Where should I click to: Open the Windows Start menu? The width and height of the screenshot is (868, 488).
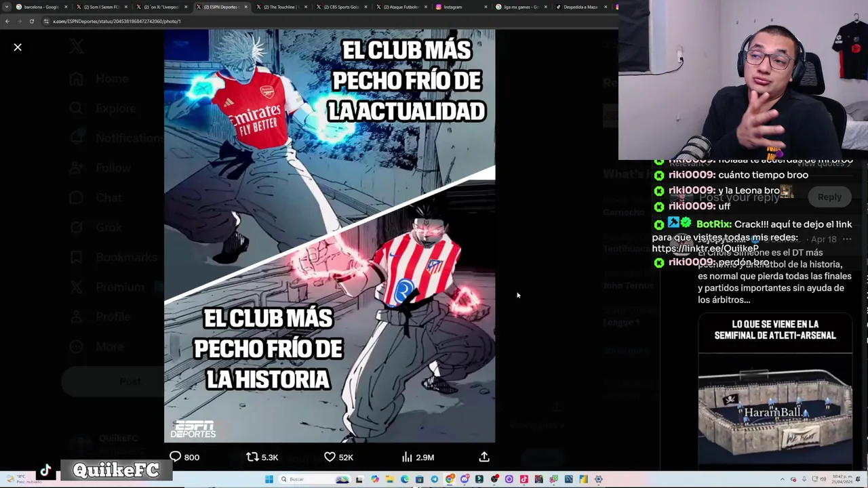tap(269, 479)
